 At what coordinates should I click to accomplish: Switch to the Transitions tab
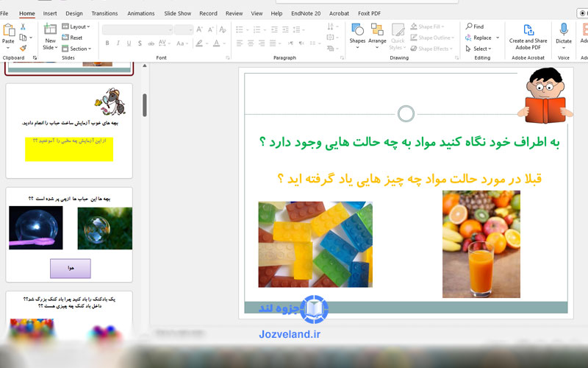click(x=104, y=13)
